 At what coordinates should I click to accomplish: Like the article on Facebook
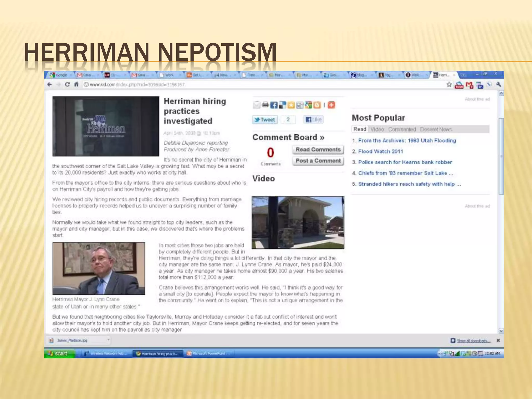pyautogui.click(x=314, y=119)
